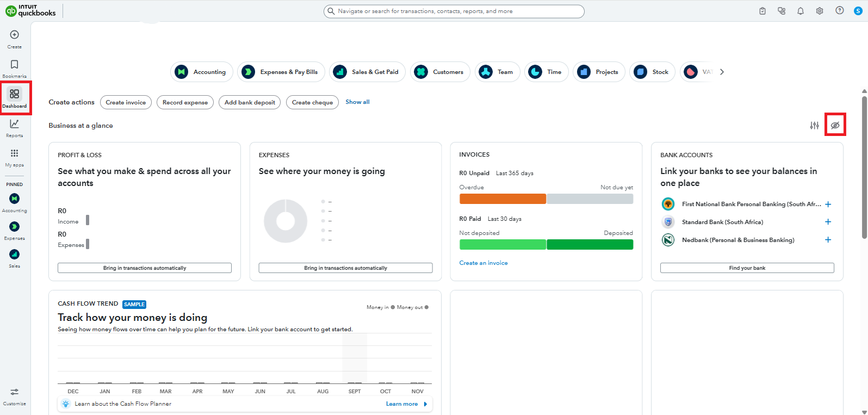Click the arrow next to Learn more

[x=425, y=404]
